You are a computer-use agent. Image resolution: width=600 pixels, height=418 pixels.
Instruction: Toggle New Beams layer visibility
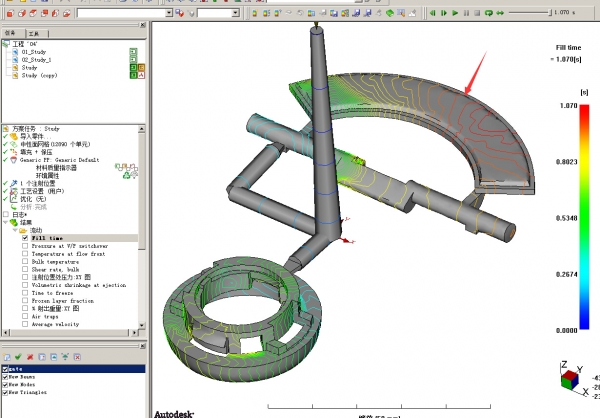click(5, 377)
